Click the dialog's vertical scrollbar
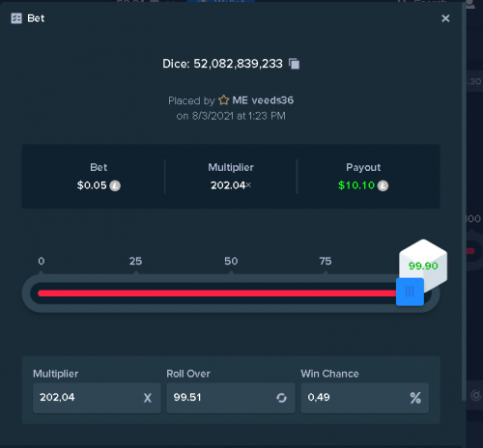This screenshot has width=483, height=448. (x=464, y=201)
